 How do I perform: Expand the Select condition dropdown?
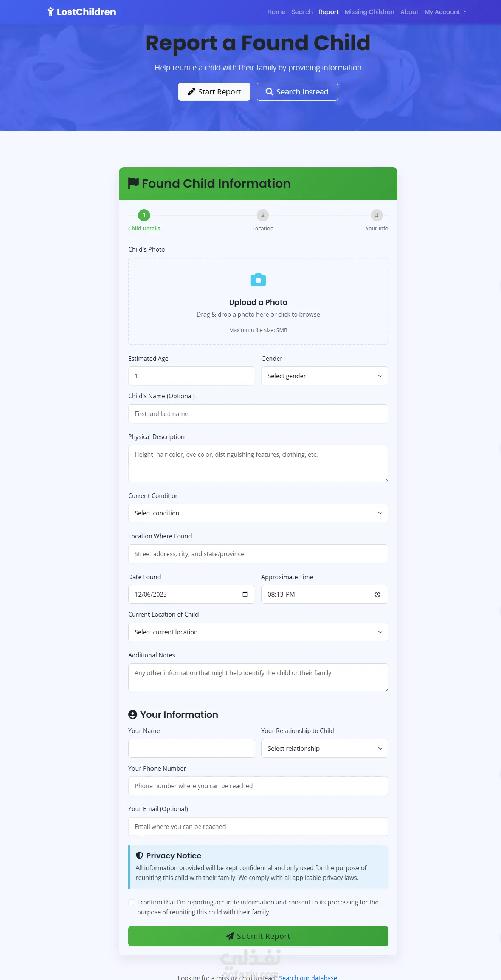point(258,513)
